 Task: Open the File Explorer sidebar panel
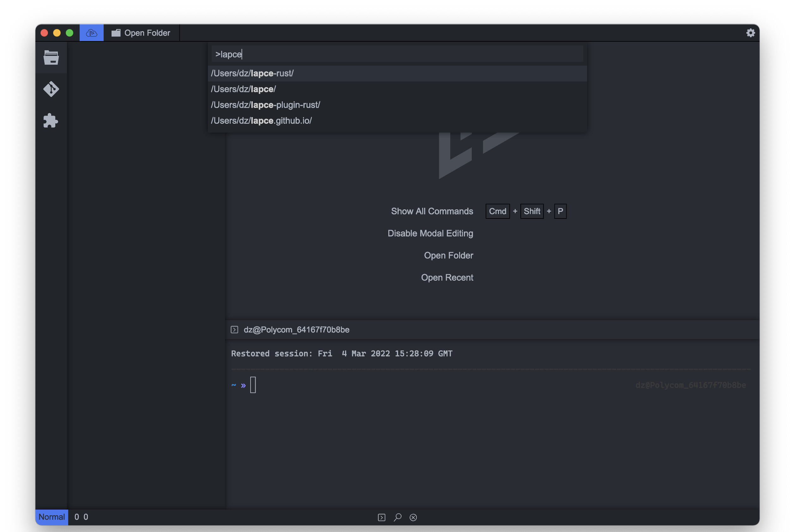[x=51, y=58]
